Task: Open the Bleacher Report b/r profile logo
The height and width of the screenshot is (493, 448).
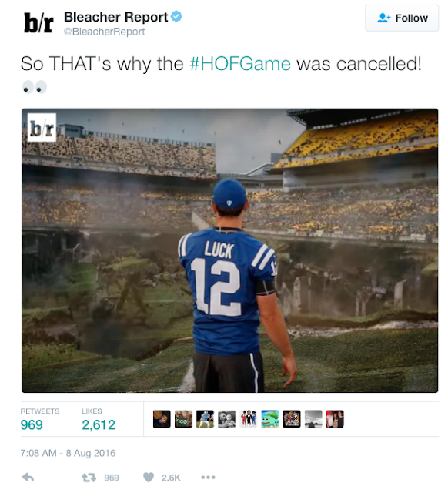Action: tap(38, 22)
